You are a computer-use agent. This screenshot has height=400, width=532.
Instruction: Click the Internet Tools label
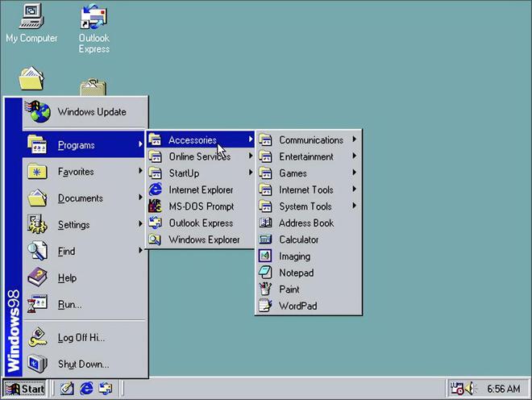pyautogui.click(x=306, y=190)
